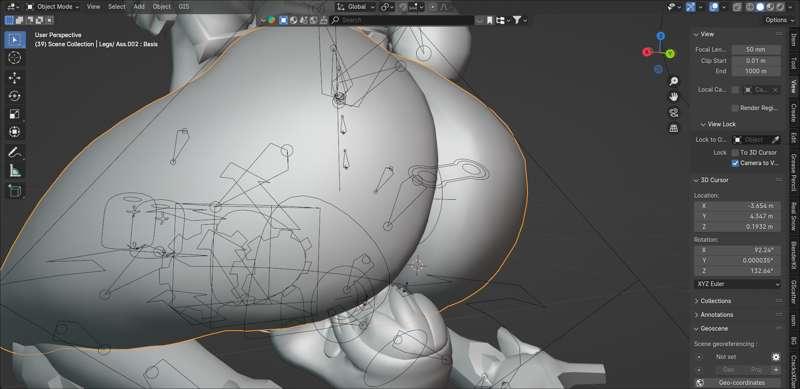Viewport: 800px width, 389px height.
Task: Open the Object menu
Action: coord(162,7)
